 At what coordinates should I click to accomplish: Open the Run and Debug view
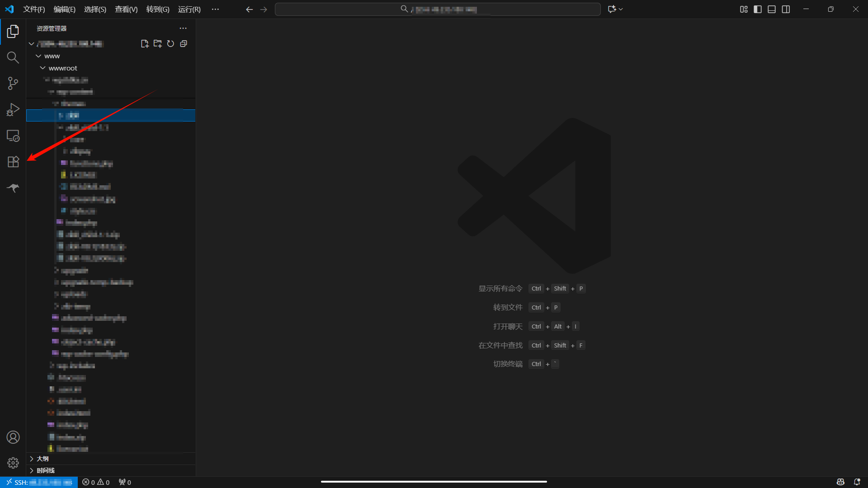pyautogui.click(x=13, y=109)
